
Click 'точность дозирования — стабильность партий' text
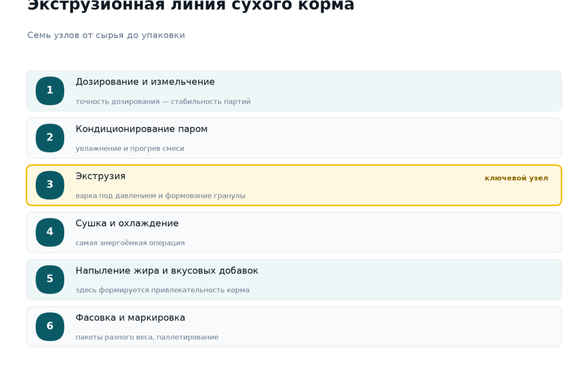pos(163,101)
